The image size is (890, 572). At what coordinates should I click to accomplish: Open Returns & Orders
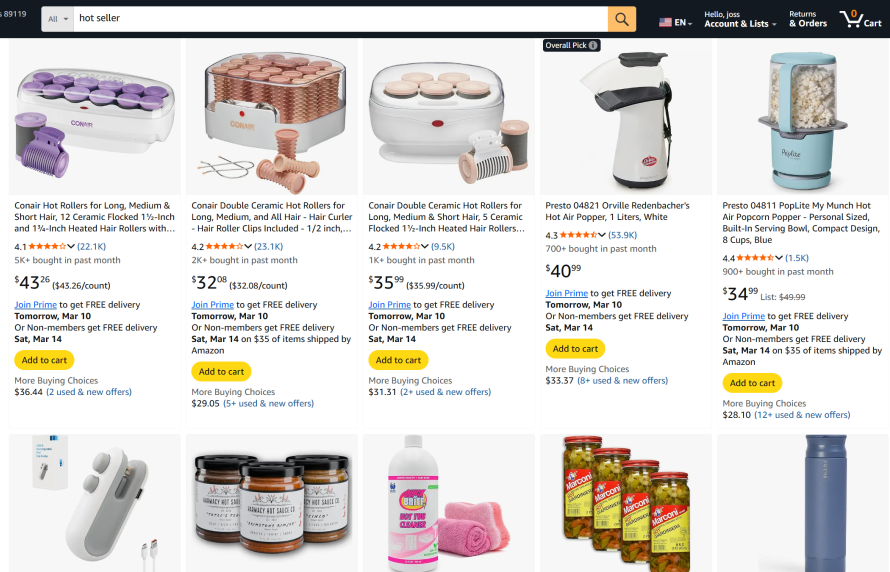(x=808, y=19)
